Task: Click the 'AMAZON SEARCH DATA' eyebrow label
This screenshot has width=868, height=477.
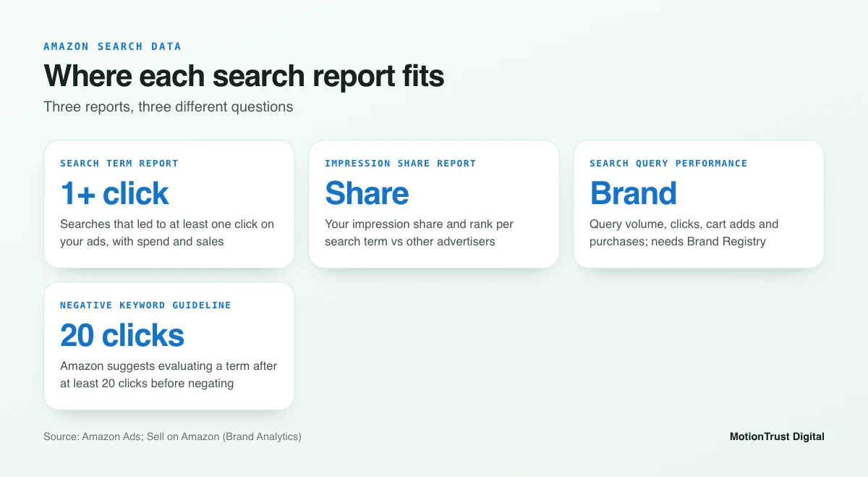Action: coord(112,46)
